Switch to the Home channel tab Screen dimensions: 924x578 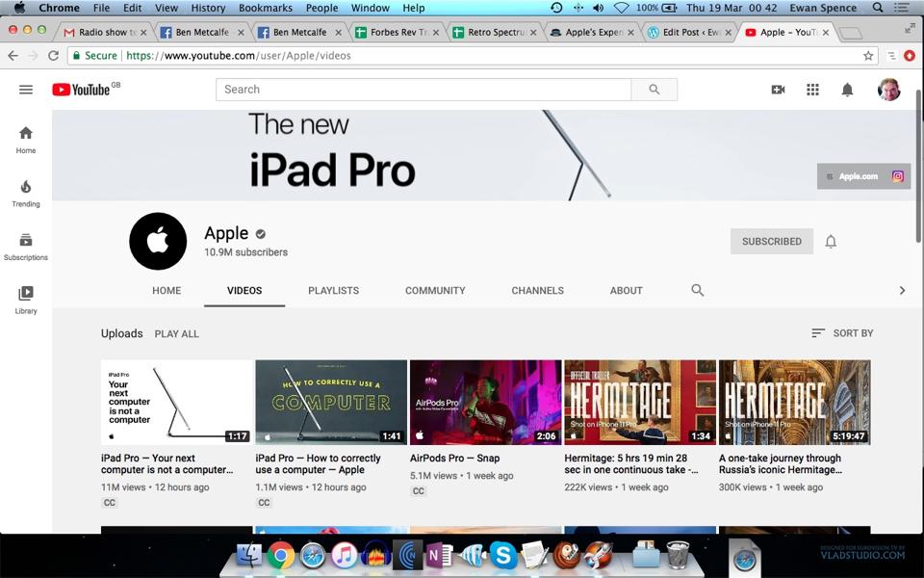click(167, 291)
